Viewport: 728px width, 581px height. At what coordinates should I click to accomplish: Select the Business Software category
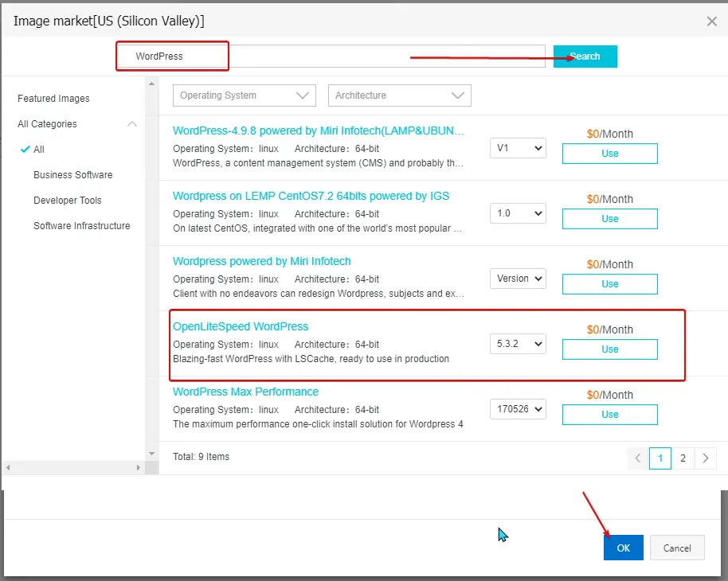coord(73,175)
